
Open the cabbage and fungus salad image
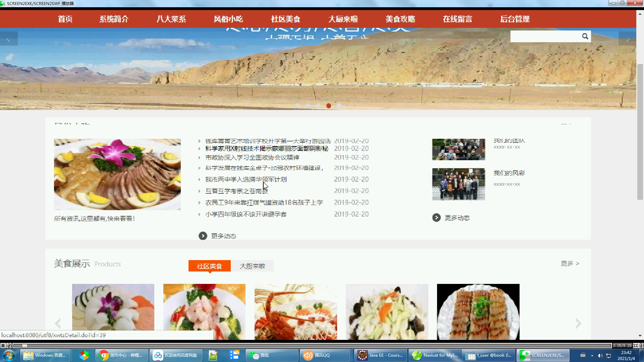click(387, 312)
